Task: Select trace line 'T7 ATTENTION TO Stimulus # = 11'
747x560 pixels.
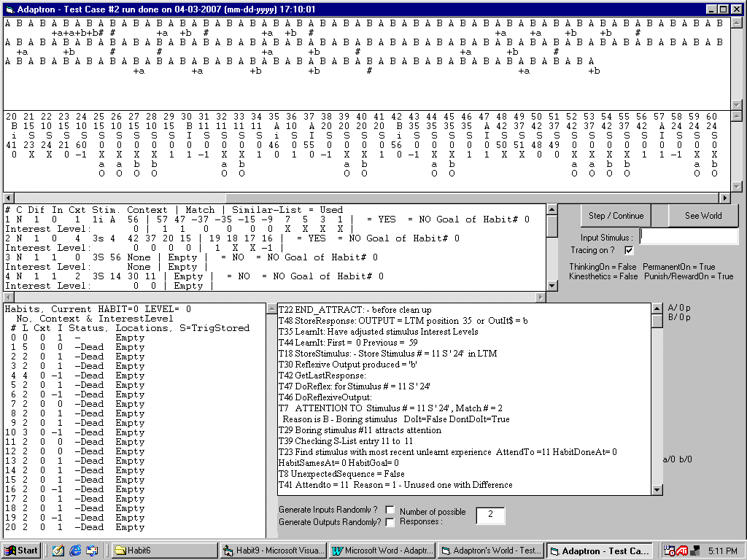Action: pyautogui.click(x=391, y=408)
